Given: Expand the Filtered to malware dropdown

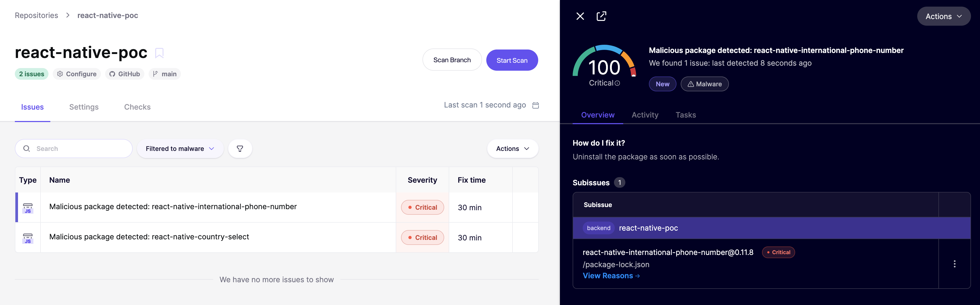Looking at the screenshot, I should 180,149.
